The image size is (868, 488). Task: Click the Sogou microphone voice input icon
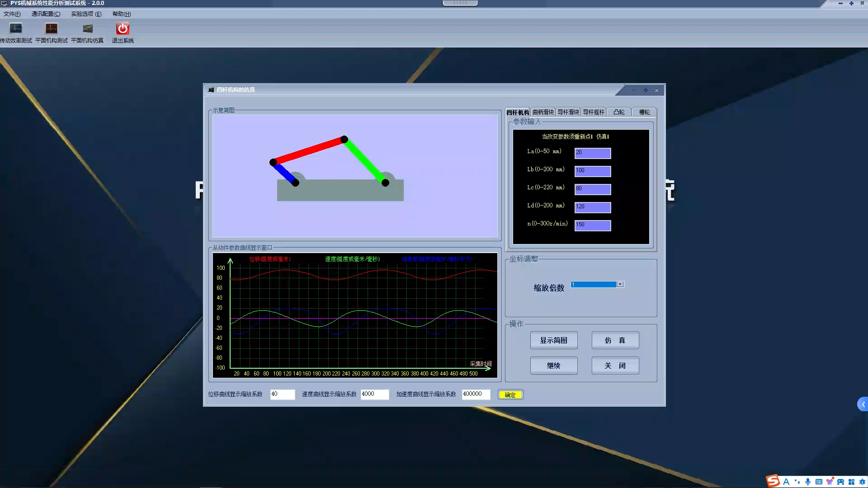coord(808,482)
